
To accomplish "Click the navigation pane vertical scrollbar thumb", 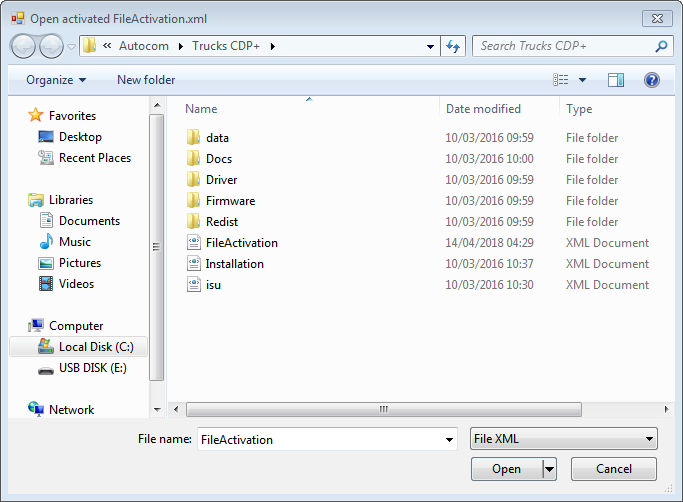I will [157, 248].
